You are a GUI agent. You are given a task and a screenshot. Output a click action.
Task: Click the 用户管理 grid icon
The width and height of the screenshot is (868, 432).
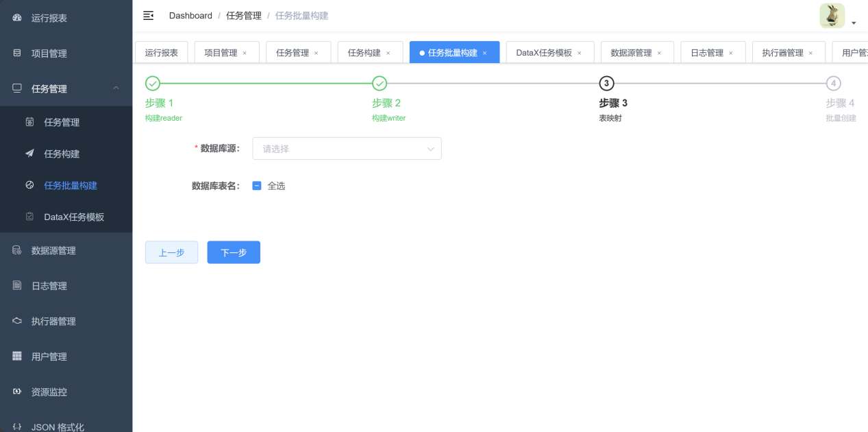pyautogui.click(x=17, y=357)
